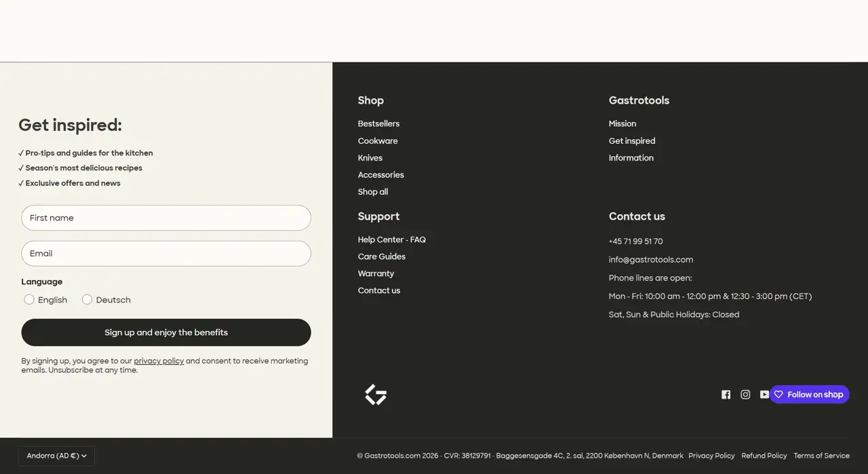Click the Follow on shop button

click(809, 395)
